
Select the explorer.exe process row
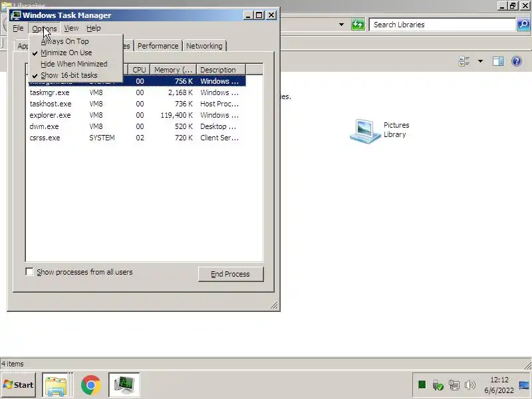137,115
